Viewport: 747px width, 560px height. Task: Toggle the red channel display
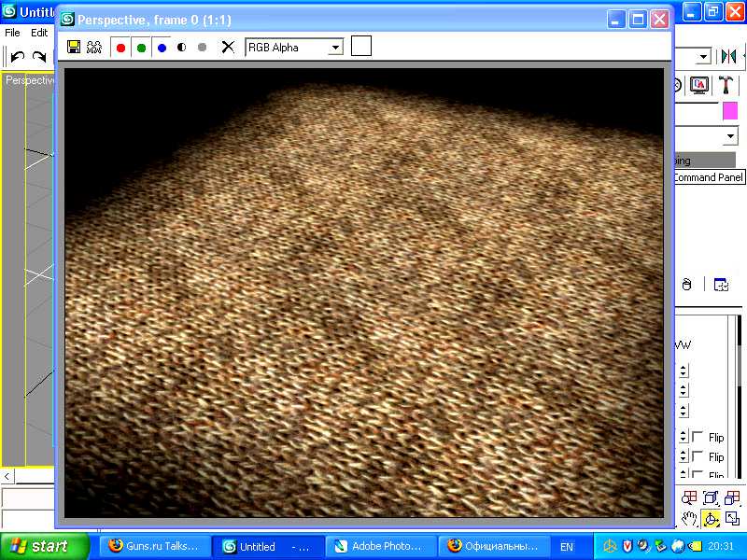tap(120, 47)
